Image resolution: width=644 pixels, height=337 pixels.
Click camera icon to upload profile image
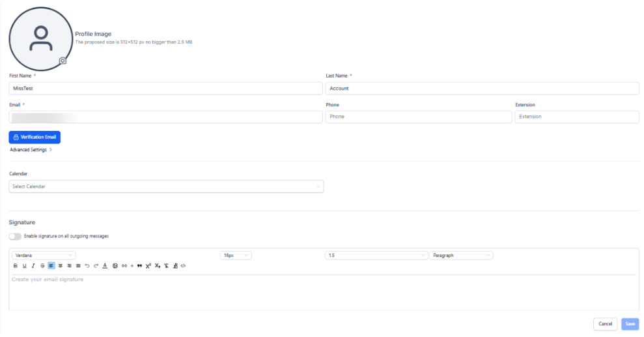[63, 61]
